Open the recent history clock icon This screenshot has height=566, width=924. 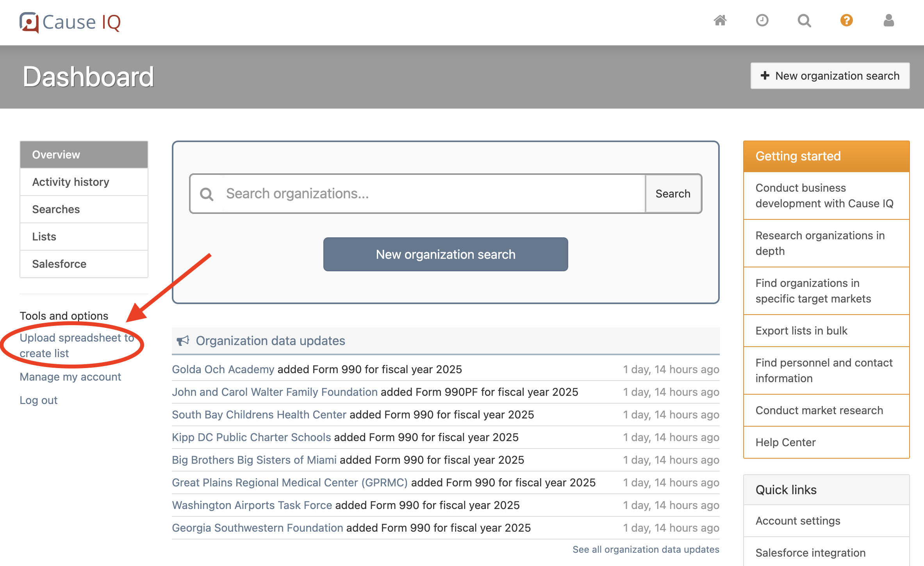[x=762, y=20]
